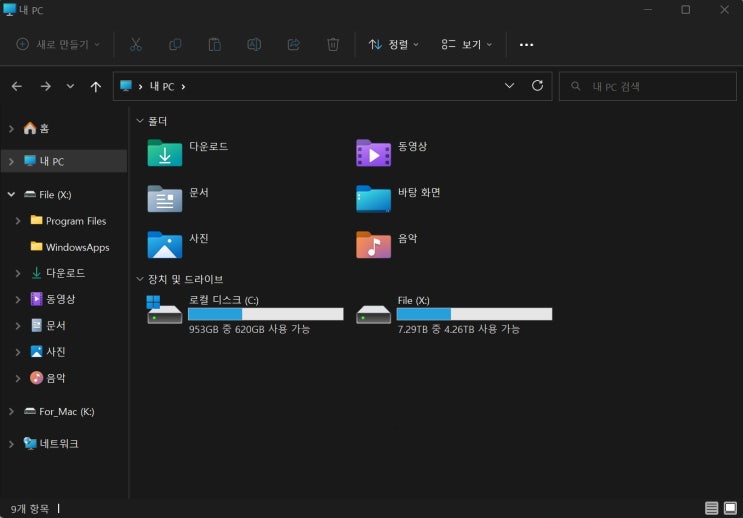Expand the 홈 tree node
Screen dimensions: 743x518
tap(11, 128)
